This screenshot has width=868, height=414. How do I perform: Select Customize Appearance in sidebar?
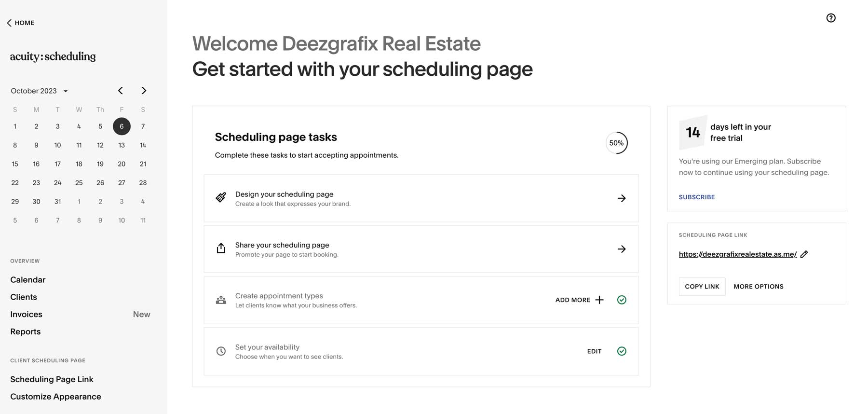55,396
